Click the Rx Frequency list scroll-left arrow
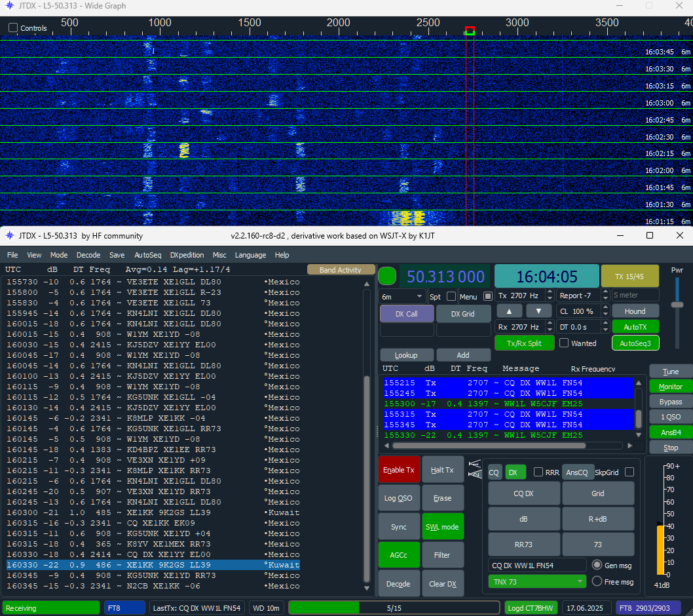The width and height of the screenshot is (693, 616). point(386,446)
